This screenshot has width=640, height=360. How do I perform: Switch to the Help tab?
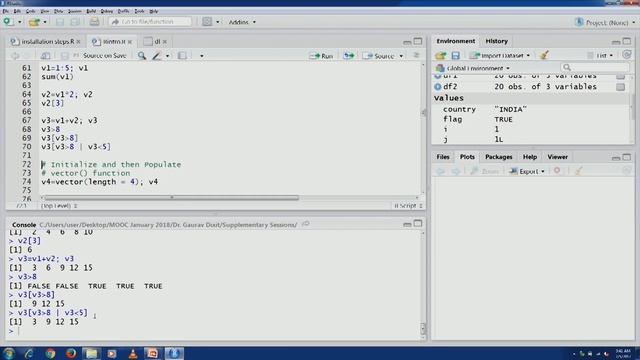(x=530, y=157)
